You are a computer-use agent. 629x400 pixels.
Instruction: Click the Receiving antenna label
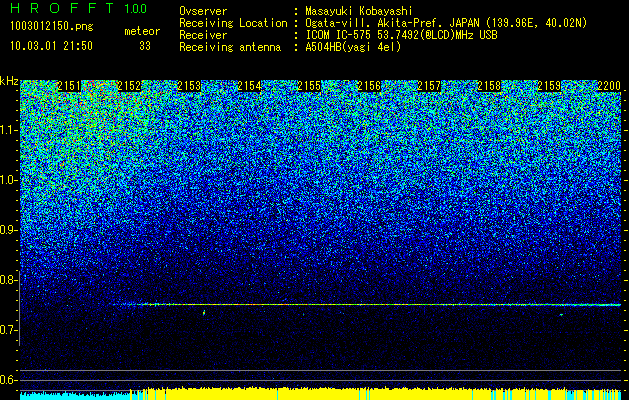[230, 47]
